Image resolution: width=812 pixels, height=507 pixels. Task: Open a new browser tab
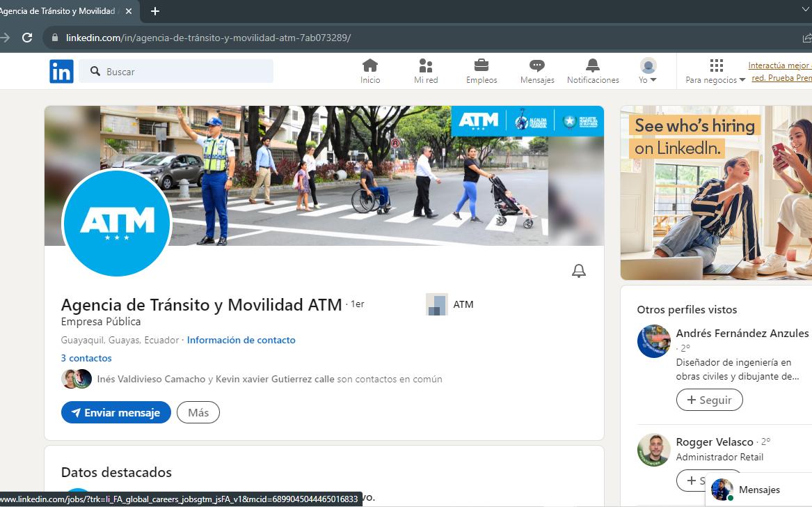[155, 11]
